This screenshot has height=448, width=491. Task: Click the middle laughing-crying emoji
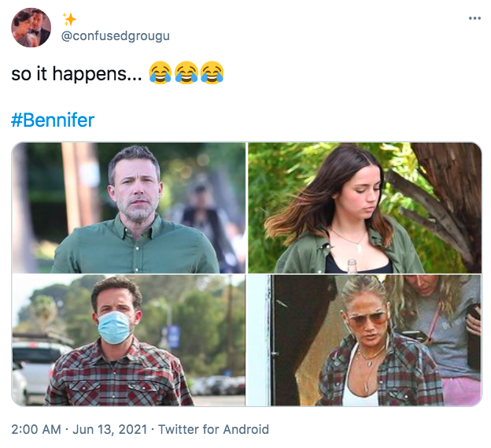tap(186, 72)
